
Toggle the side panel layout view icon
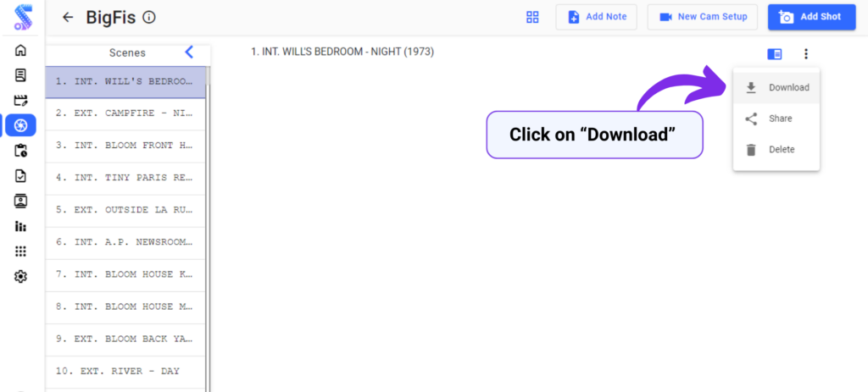click(x=775, y=54)
